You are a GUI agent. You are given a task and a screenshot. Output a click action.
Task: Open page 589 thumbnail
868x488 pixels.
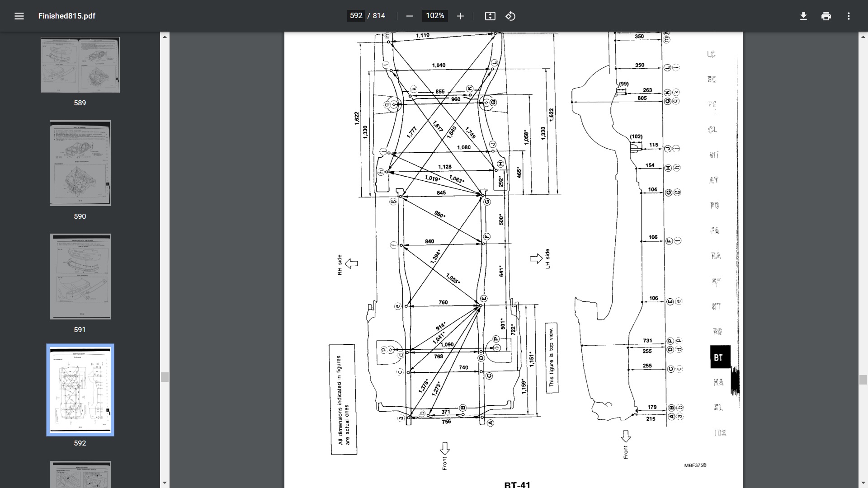(80, 65)
